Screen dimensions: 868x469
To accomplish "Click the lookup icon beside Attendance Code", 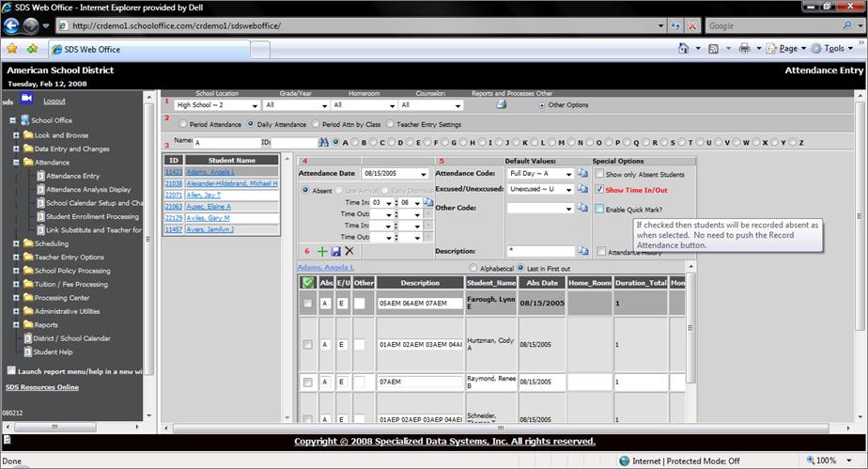I will 582,174.
